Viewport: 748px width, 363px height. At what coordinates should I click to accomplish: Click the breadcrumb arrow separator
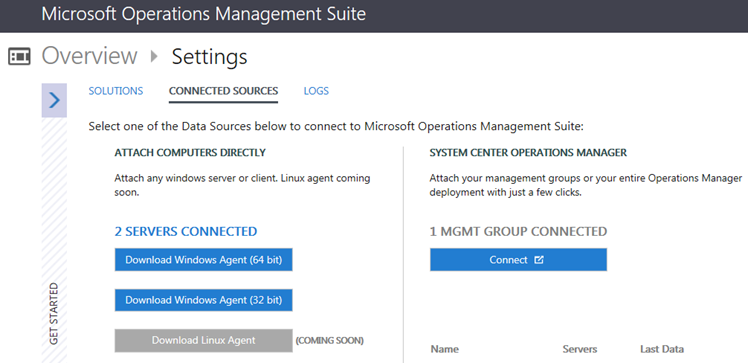[154, 57]
